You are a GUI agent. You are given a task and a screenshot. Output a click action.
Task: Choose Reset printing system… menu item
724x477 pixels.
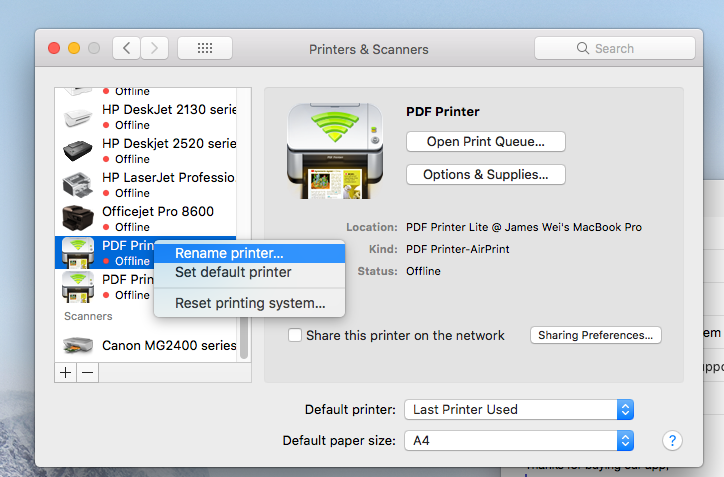[x=249, y=303]
